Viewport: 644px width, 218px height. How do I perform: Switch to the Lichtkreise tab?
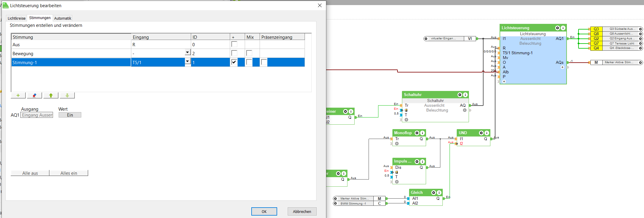17,18
